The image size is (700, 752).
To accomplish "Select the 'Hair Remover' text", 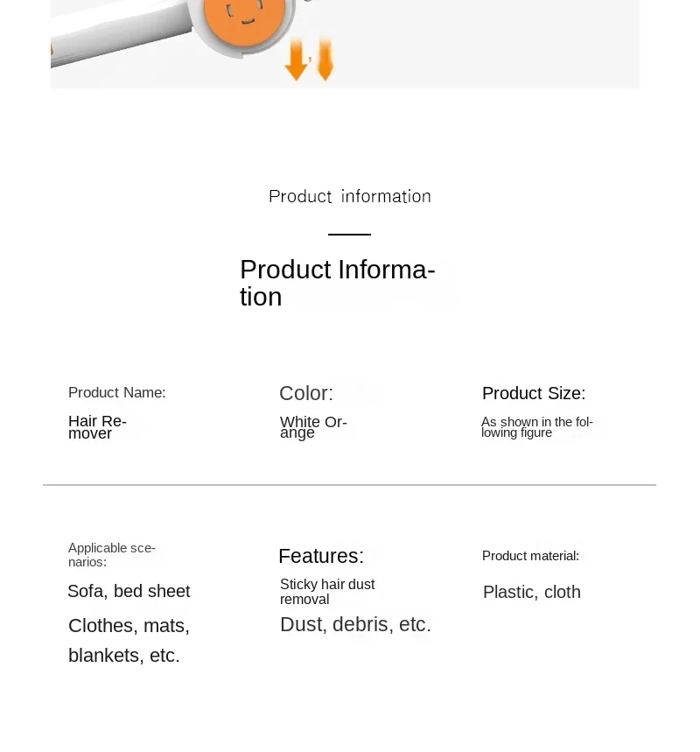I will 97,427.
